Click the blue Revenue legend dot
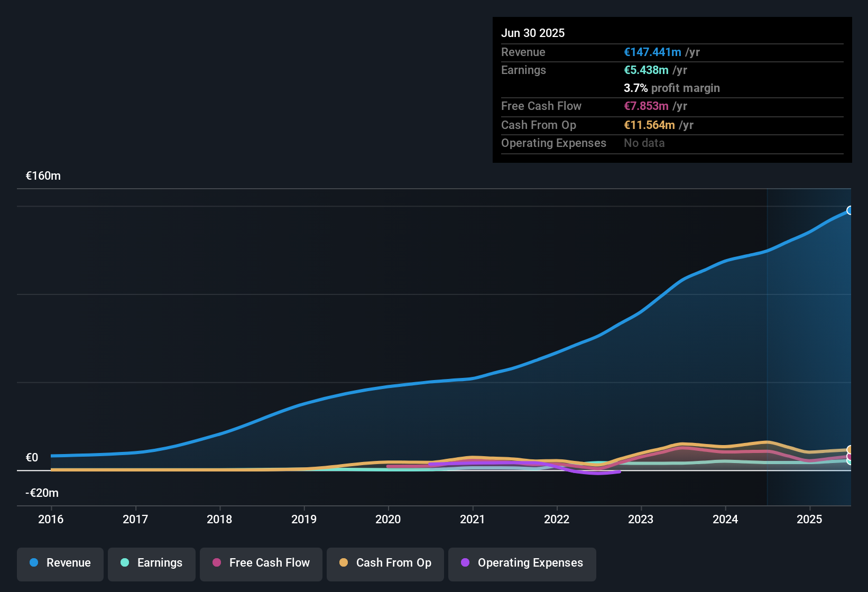868x592 pixels. point(34,563)
